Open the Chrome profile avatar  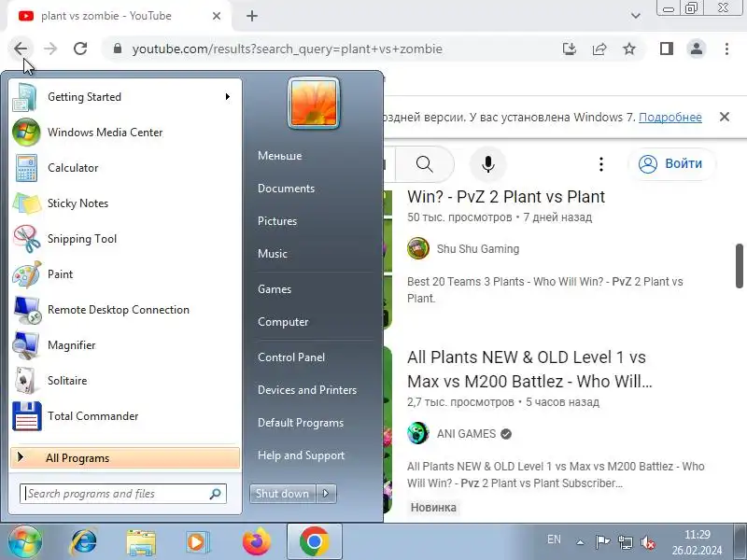pyautogui.click(x=697, y=49)
